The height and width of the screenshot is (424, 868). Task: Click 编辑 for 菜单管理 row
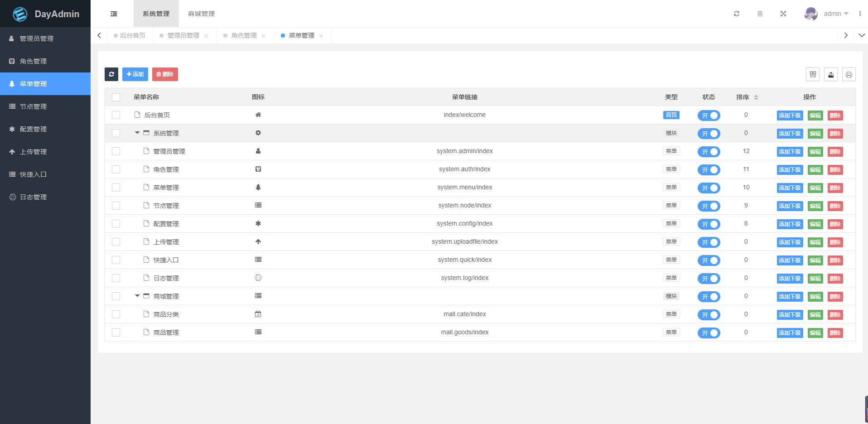point(815,188)
